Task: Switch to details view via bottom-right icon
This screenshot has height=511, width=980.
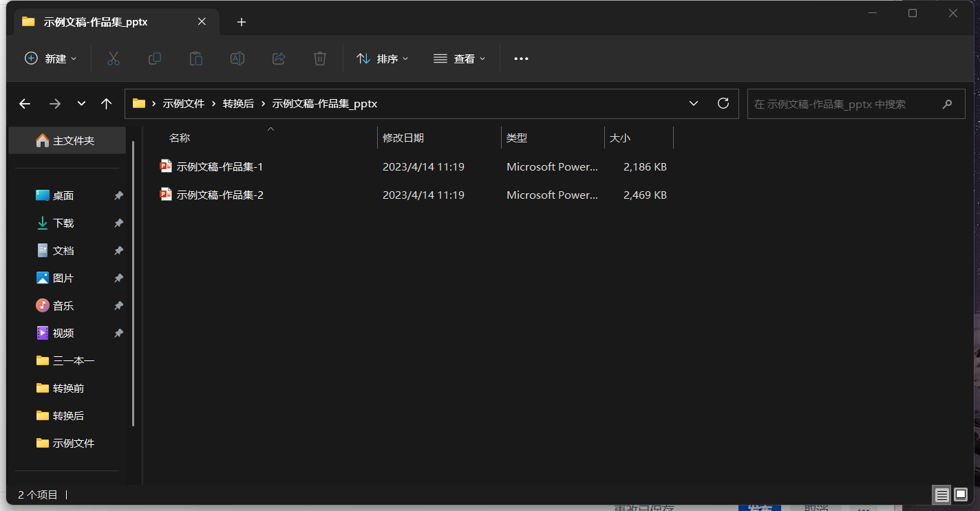Action: (x=941, y=494)
